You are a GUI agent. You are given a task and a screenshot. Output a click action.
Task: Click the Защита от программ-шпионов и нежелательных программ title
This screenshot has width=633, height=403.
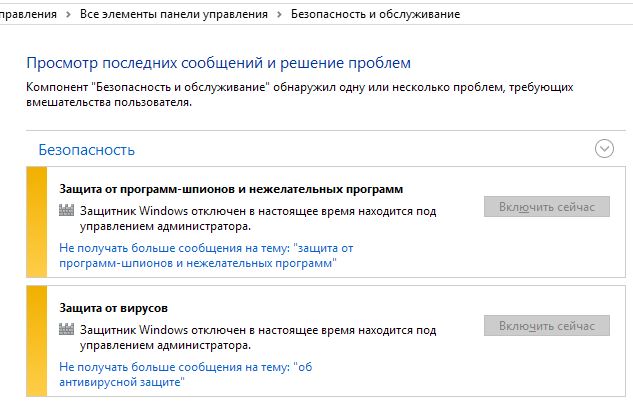(x=231, y=188)
